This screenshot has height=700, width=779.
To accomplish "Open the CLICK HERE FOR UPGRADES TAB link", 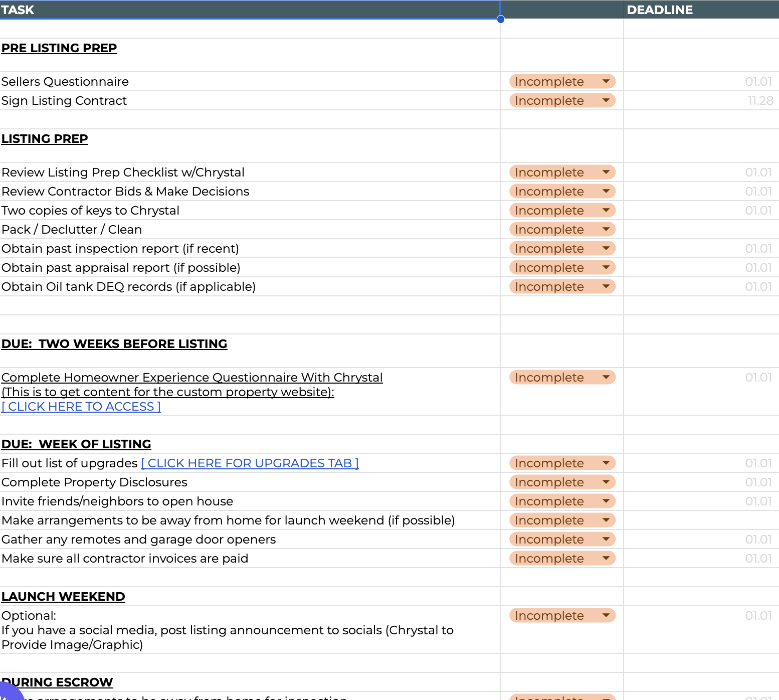I will [250, 463].
